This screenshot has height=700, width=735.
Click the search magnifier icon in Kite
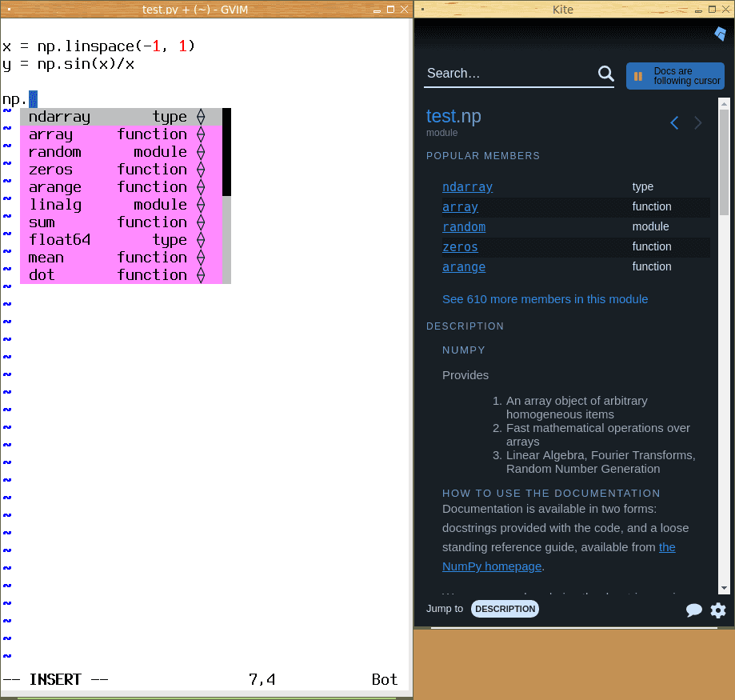pos(605,74)
